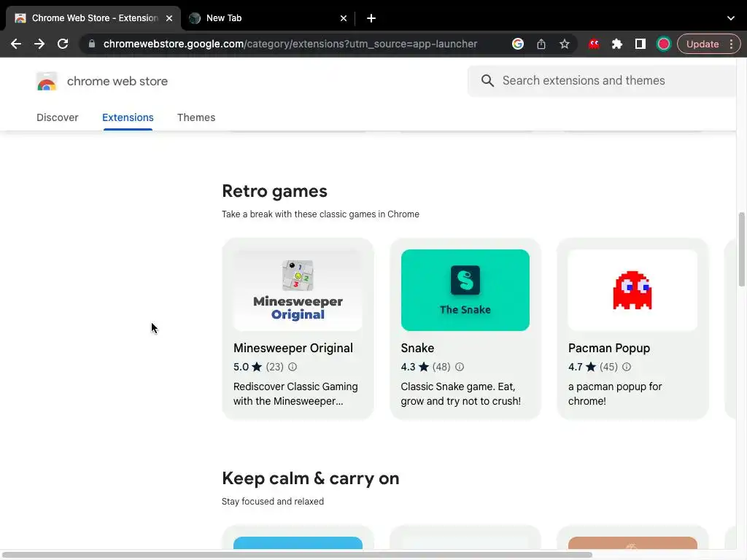
Task: Expand the tab search dropdown arrow
Action: pyautogui.click(x=731, y=18)
